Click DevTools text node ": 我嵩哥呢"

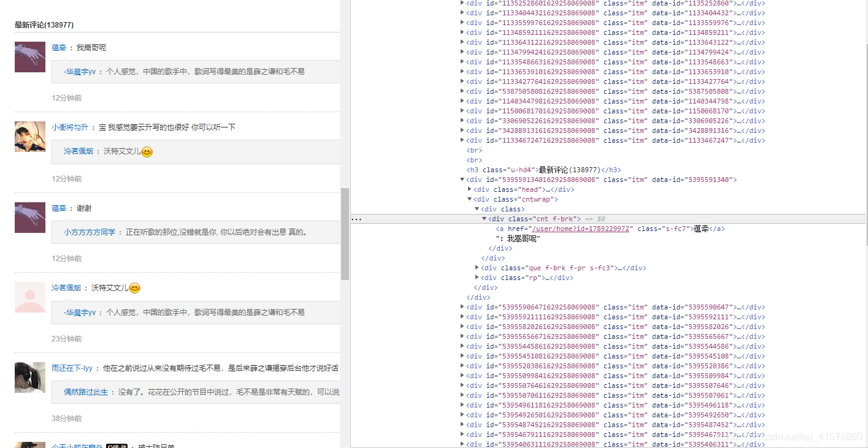tap(517, 238)
